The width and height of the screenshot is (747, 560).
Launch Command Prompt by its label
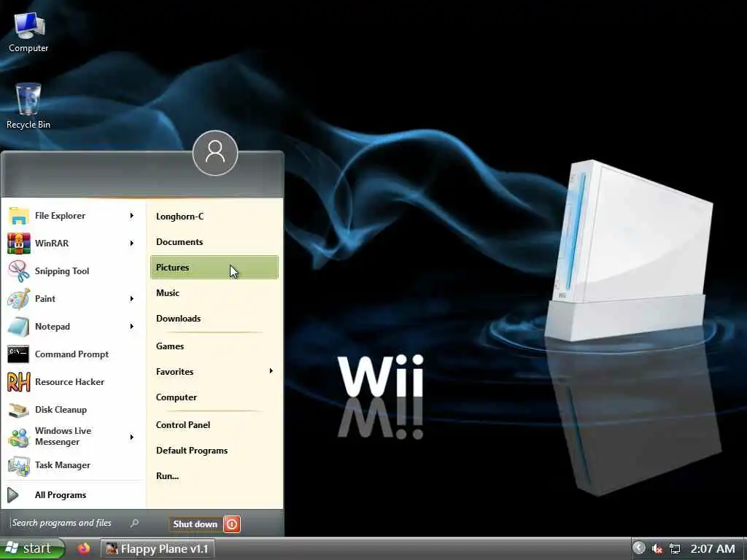(71, 354)
